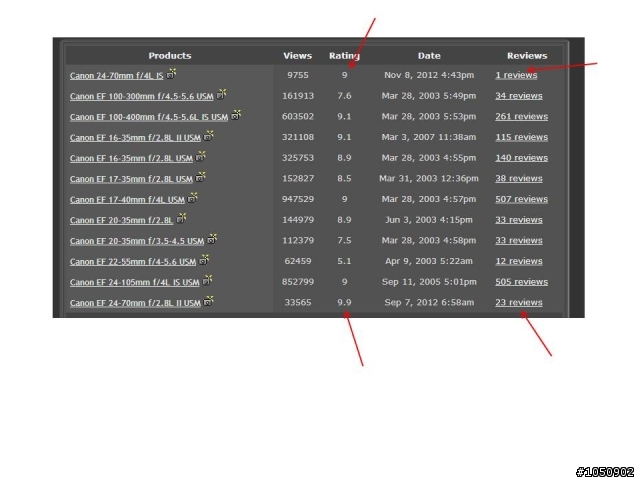Open Canon EF 20-35mm f/3.5-4.5 USM link
This screenshot has width=640, height=480.
pyautogui.click(x=137, y=241)
